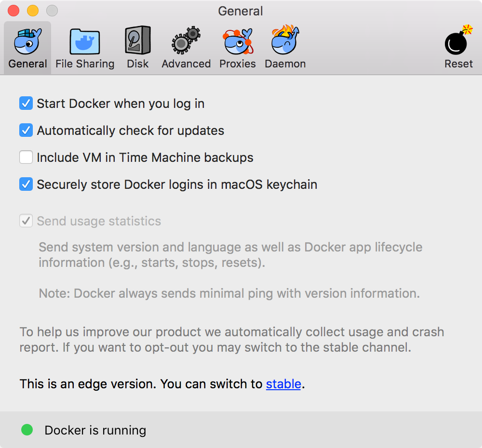Screen dimensions: 482x448
Task: Click the 'Docker is running' status text
Action: click(95, 430)
